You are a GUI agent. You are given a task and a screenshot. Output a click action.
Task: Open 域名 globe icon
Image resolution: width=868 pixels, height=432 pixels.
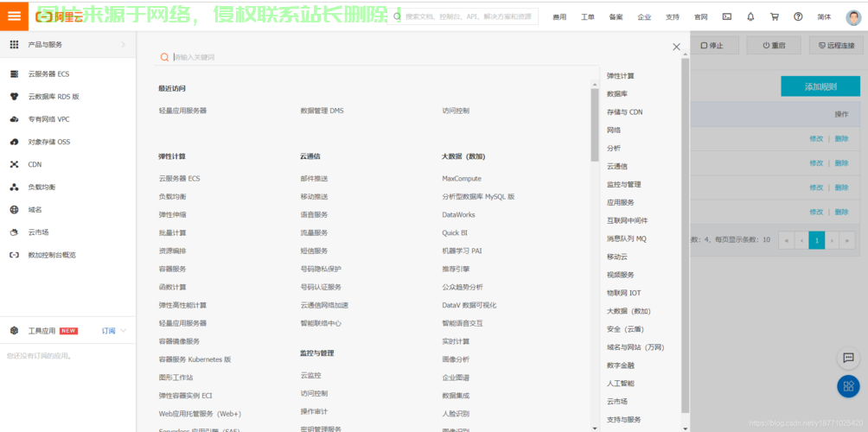tap(15, 210)
